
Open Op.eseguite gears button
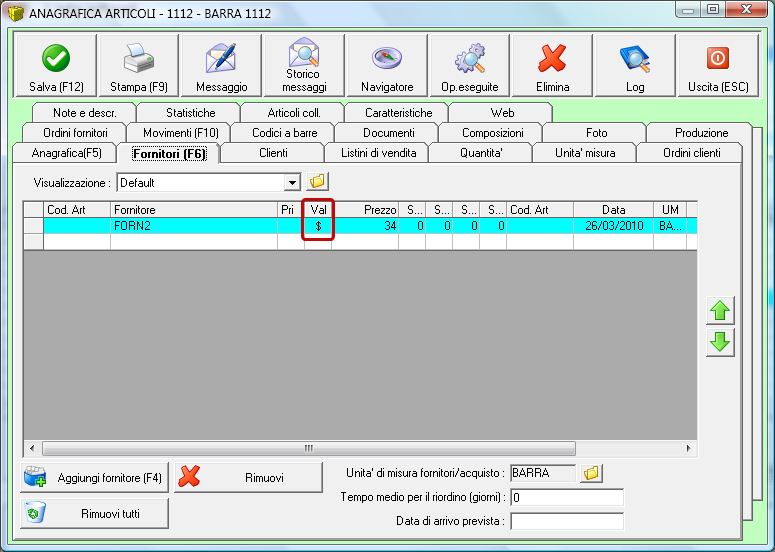(x=470, y=65)
